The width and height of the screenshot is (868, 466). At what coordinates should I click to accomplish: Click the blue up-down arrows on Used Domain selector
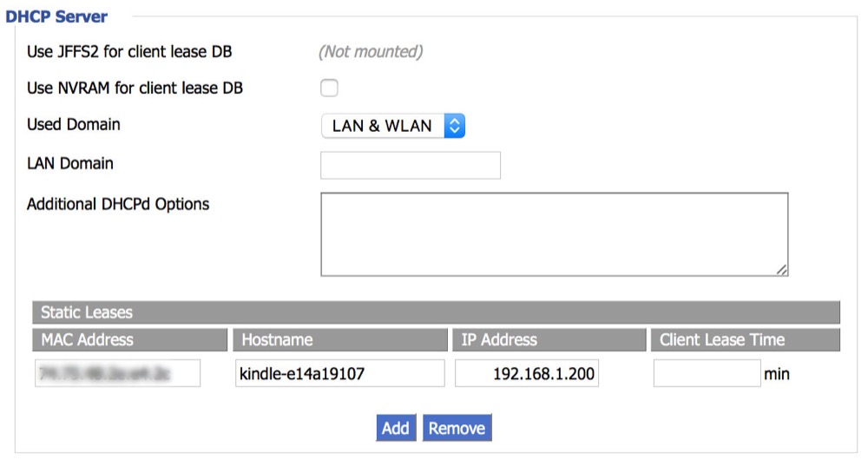click(454, 126)
